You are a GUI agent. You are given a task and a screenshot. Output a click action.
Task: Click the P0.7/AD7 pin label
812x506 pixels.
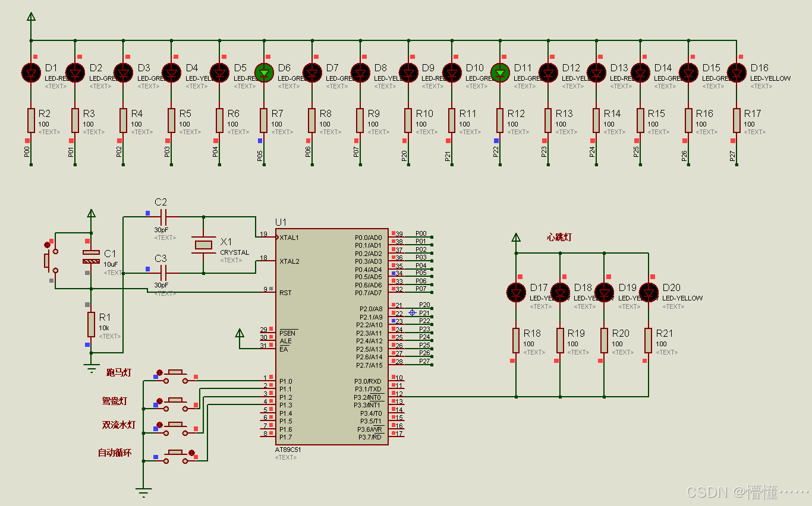pyautogui.click(x=369, y=293)
